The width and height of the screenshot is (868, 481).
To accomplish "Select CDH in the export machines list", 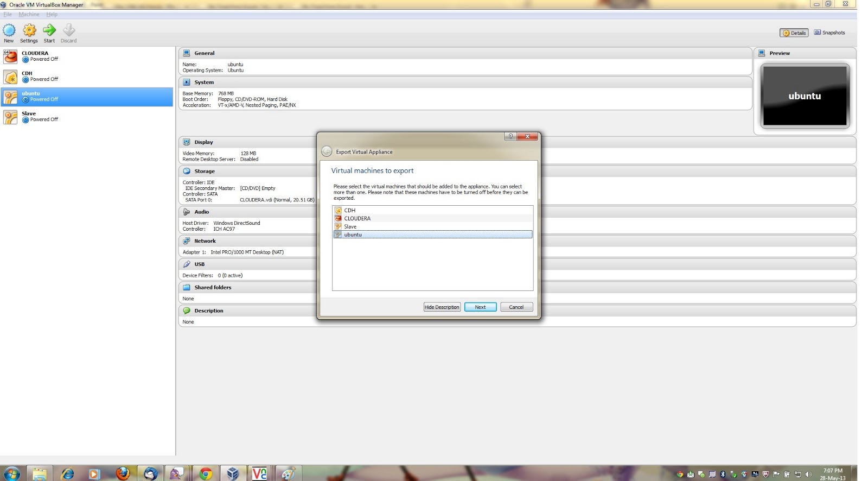I will point(432,210).
